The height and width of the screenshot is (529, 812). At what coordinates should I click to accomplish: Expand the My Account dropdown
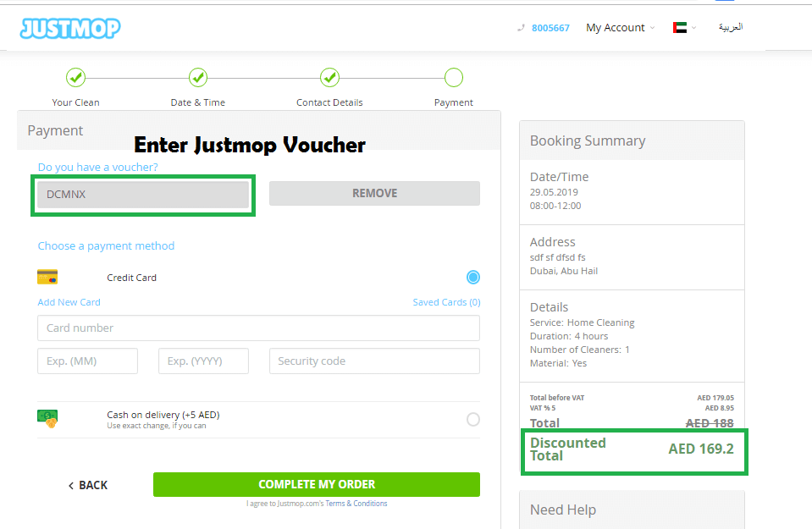click(620, 28)
